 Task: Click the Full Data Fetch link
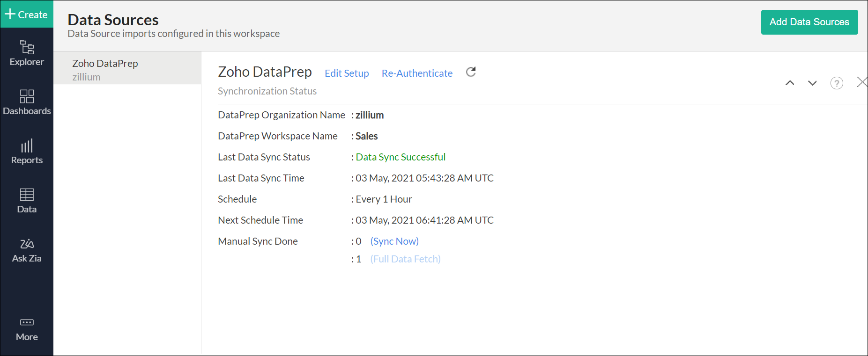click(405, 259)
